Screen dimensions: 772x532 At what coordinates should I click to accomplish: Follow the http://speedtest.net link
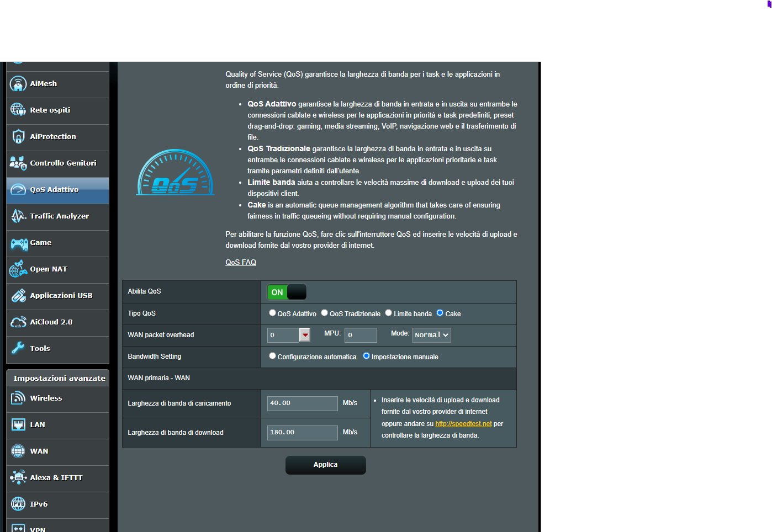pyautogui.click(x=463, y=424)
